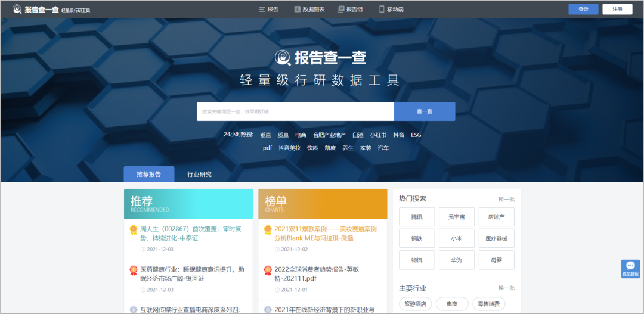Viewport: 644px width, 314px height.
Task: Click the 移动端 mobile phone icon
Action: click(381, 9)
